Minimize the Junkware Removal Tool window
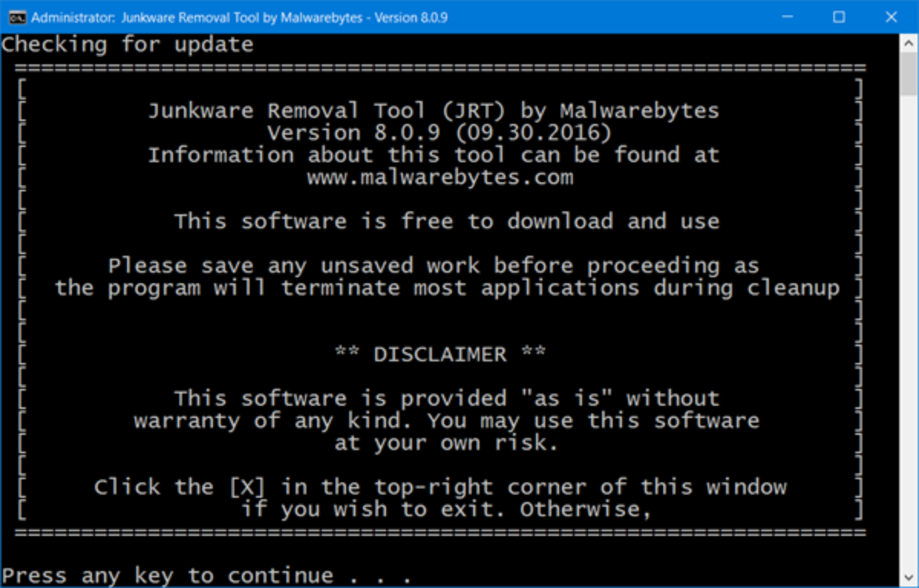 (x=796, y=17)
